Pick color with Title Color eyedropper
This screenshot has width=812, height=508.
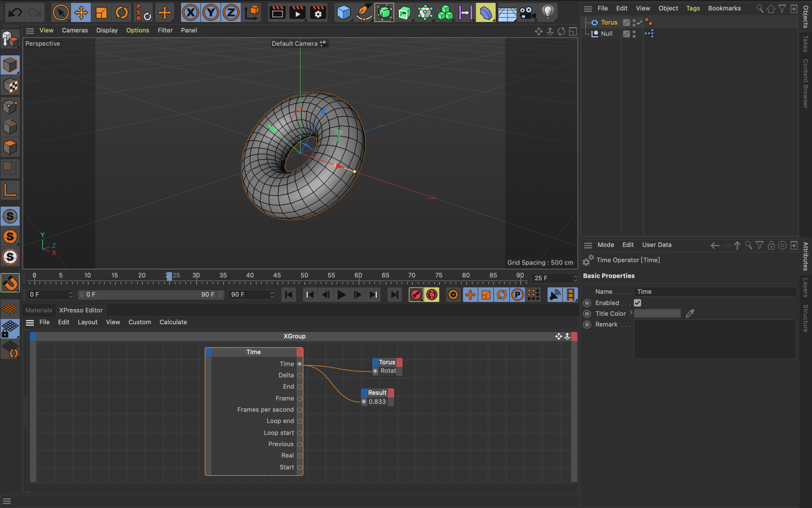tap(690, 313)
